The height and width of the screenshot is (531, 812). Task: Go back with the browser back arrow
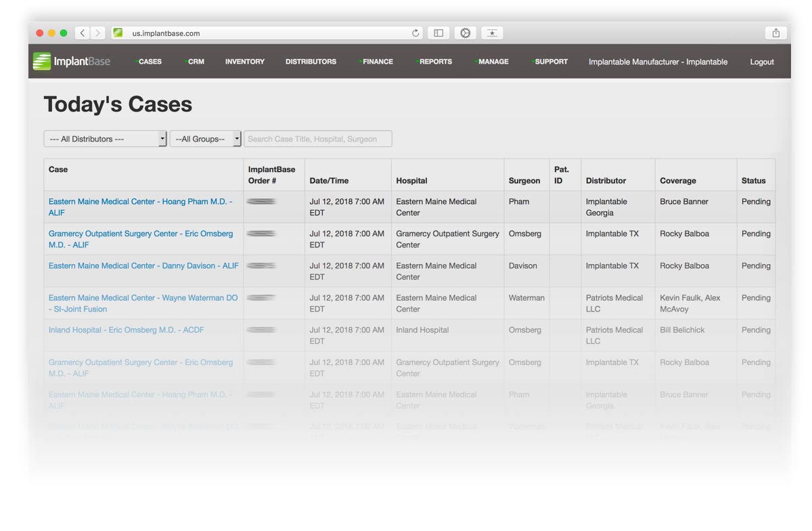click(83, 33)
